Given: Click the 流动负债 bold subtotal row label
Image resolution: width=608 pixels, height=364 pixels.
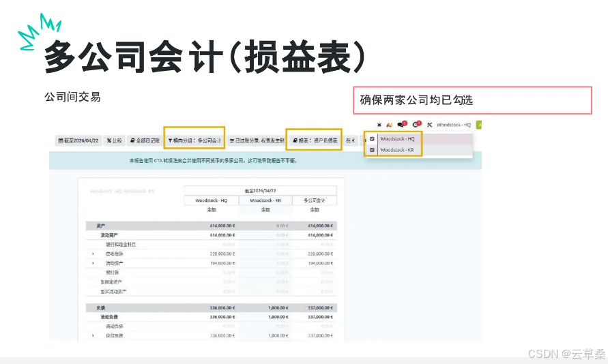Looking at the screenshot, I should coord(109,317).
